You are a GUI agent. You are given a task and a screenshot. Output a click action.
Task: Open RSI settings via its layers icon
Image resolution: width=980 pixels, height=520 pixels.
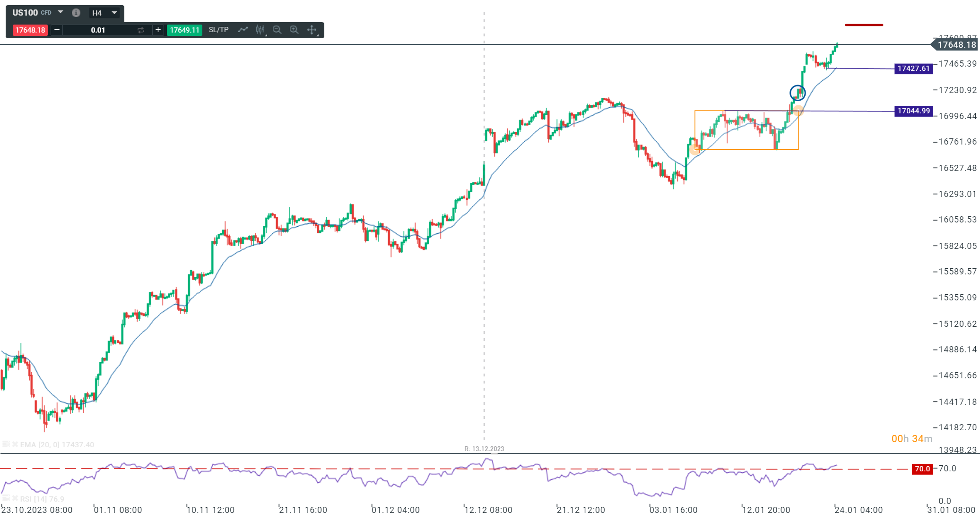point(6,499)
